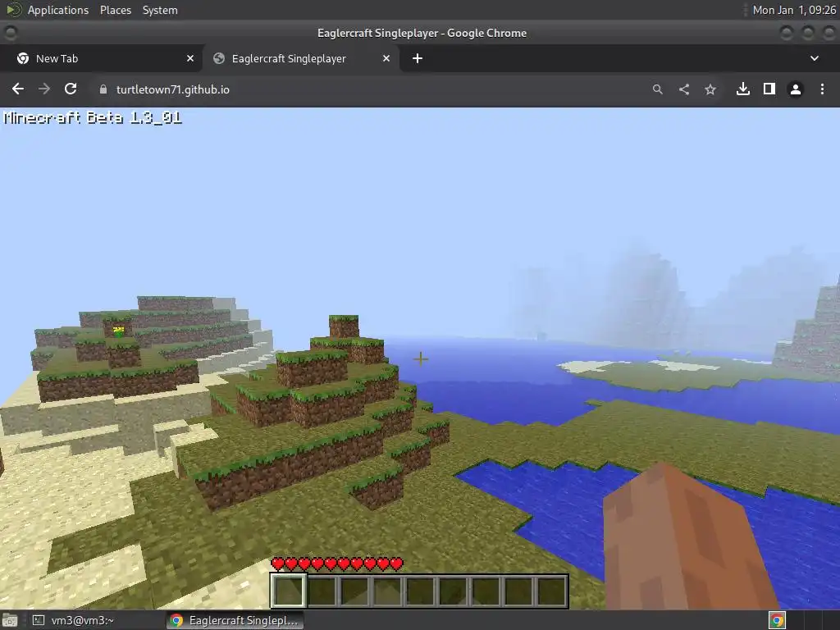This screenshot has width=840, height=630.
Task: Go back to the previous page
Action: 18,89
